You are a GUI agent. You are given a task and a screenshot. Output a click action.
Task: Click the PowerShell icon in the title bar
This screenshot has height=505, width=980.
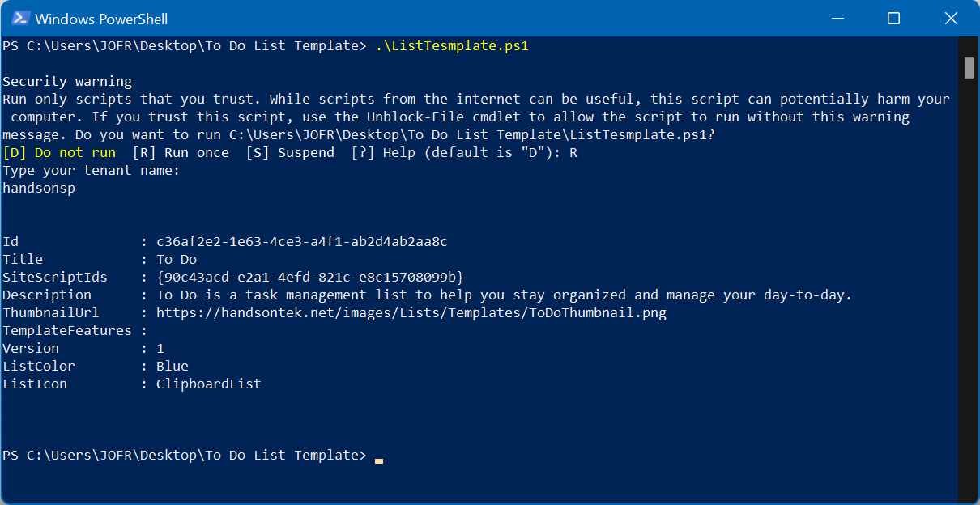(x=21, y=18)
